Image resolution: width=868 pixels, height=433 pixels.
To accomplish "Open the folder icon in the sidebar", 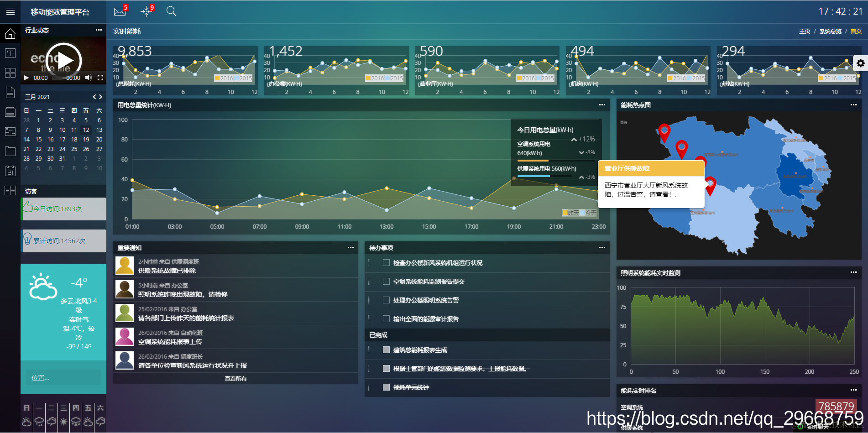I will 10,151.
